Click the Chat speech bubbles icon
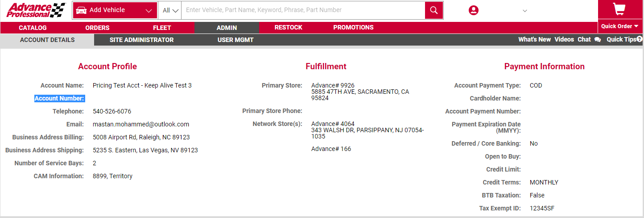644x218 pixels. coord(598,39)
